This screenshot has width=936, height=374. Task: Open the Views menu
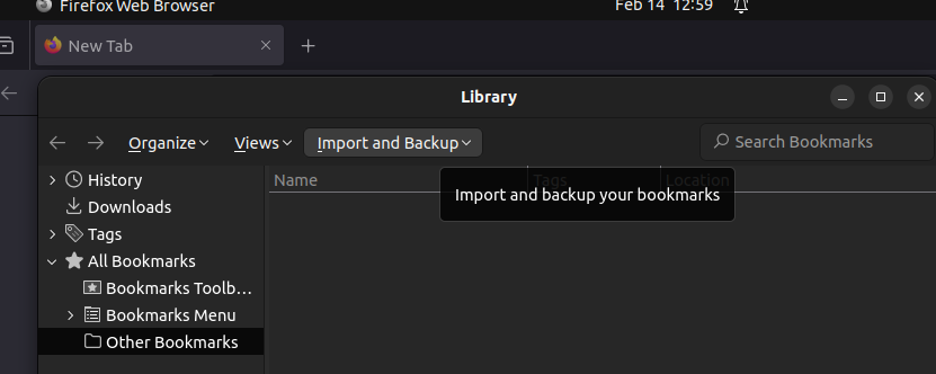point(263,143)
